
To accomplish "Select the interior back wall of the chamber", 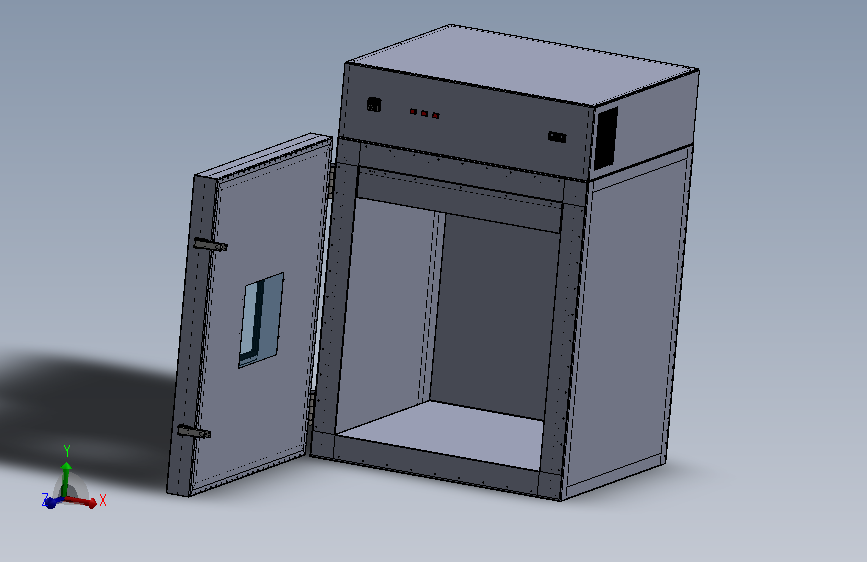I will click(x=495, y=315).
